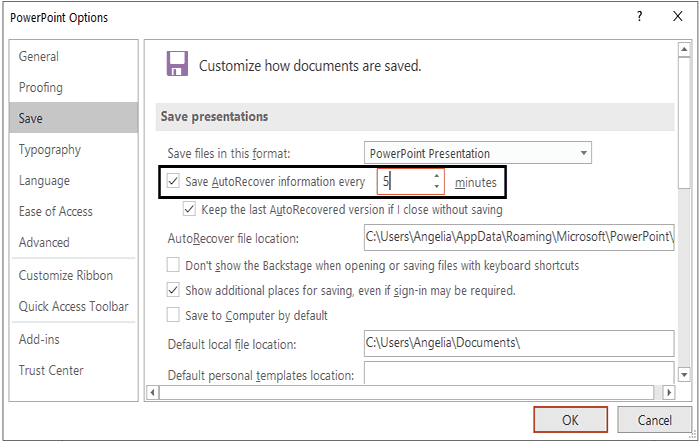Toggle Show additional places for saving checkbox
The width and height of the screenshot is (700, 442).
tap(173, 290)
